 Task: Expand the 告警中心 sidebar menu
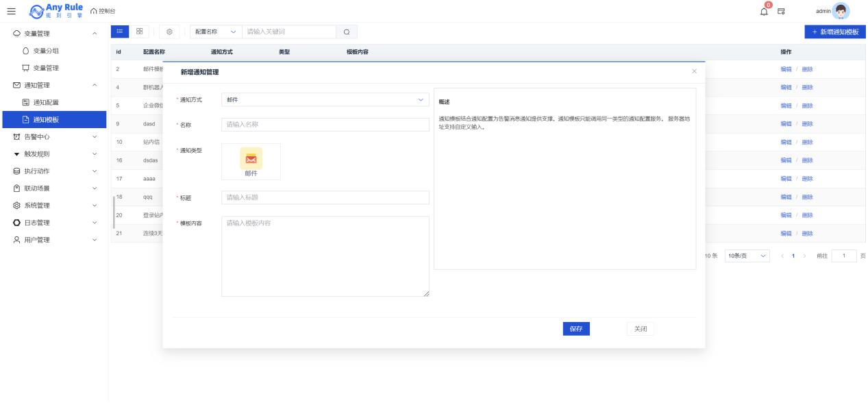point(55,136)
